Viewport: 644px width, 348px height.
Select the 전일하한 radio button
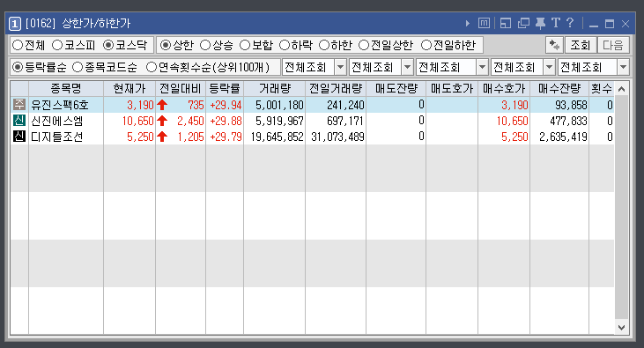[426, 45]
